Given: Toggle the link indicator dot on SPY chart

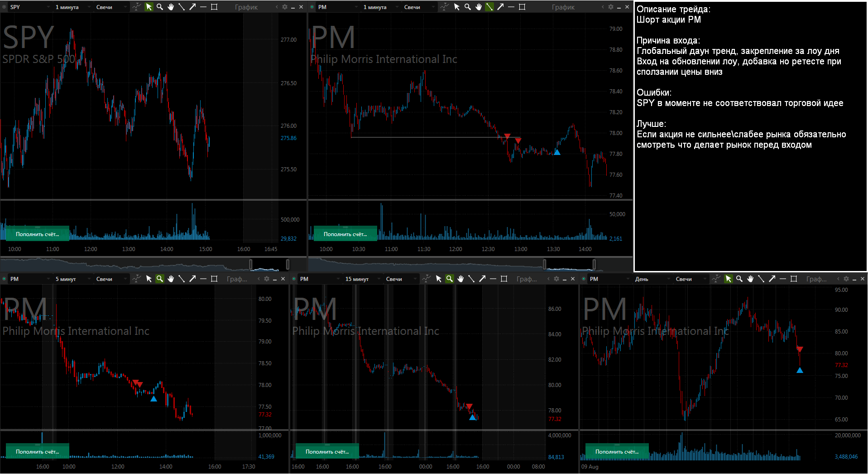Looking at the screenshot, I should coord(5,7).
